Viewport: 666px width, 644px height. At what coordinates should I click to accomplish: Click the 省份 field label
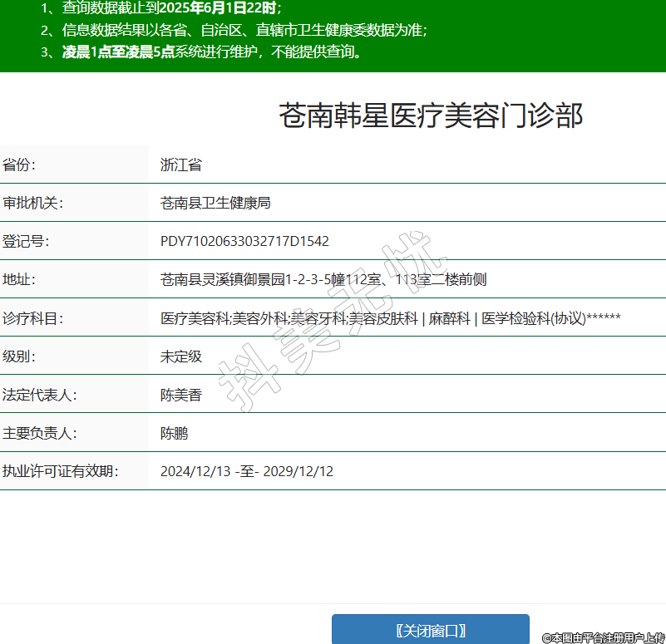coord(19,165)
